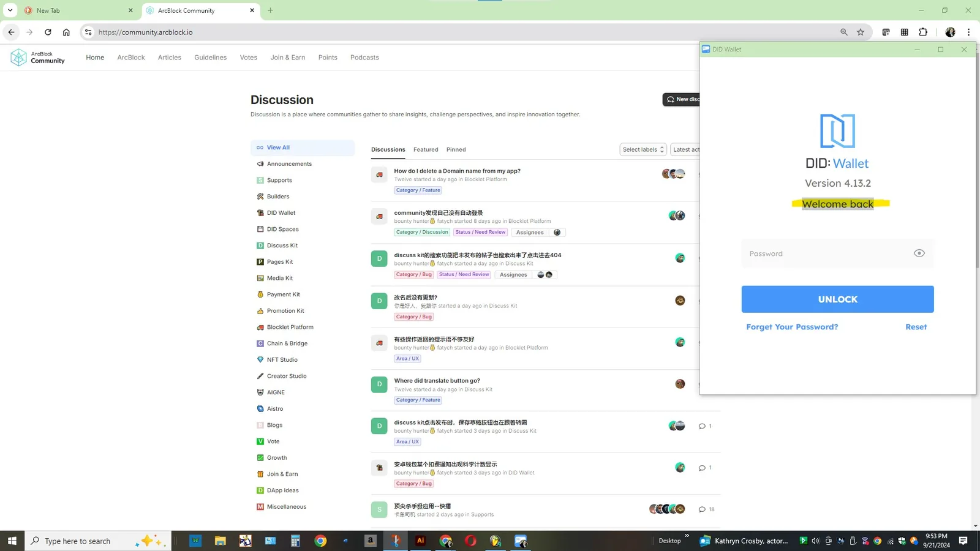
Task: Open the tab search dropdown arrow
Action: point(10,10)
